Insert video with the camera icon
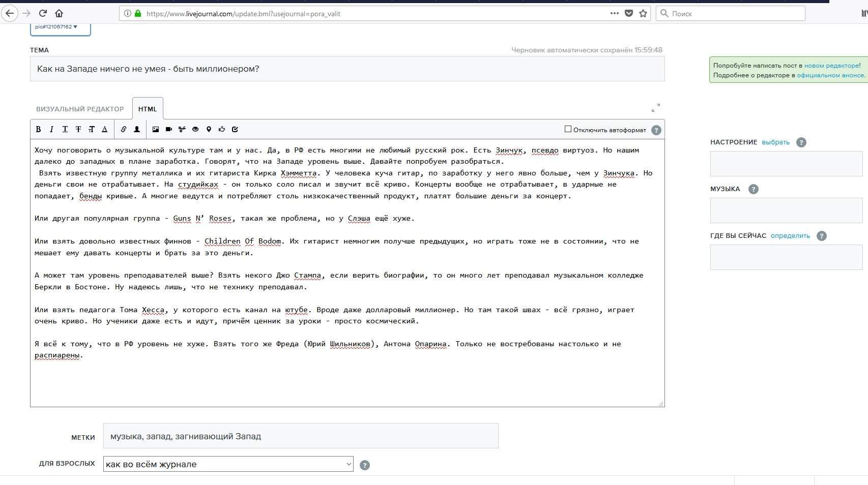 (x=169, y=130)
